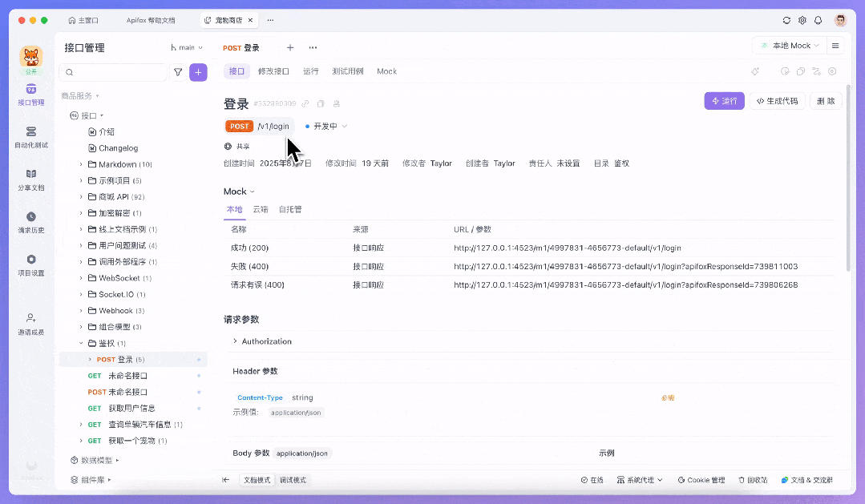This screenshot has width=865, height=504.
Task: Select 自托管 Mock tab
Action: (290, 210)
